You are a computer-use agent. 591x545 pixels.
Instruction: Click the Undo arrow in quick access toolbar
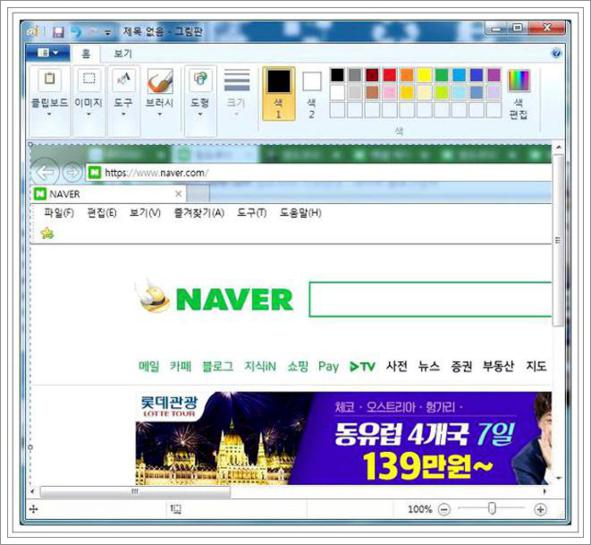(x=76, y=32)
